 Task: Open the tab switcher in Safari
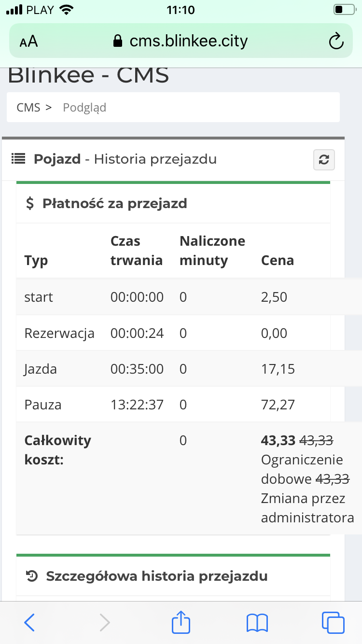[333, 622]
